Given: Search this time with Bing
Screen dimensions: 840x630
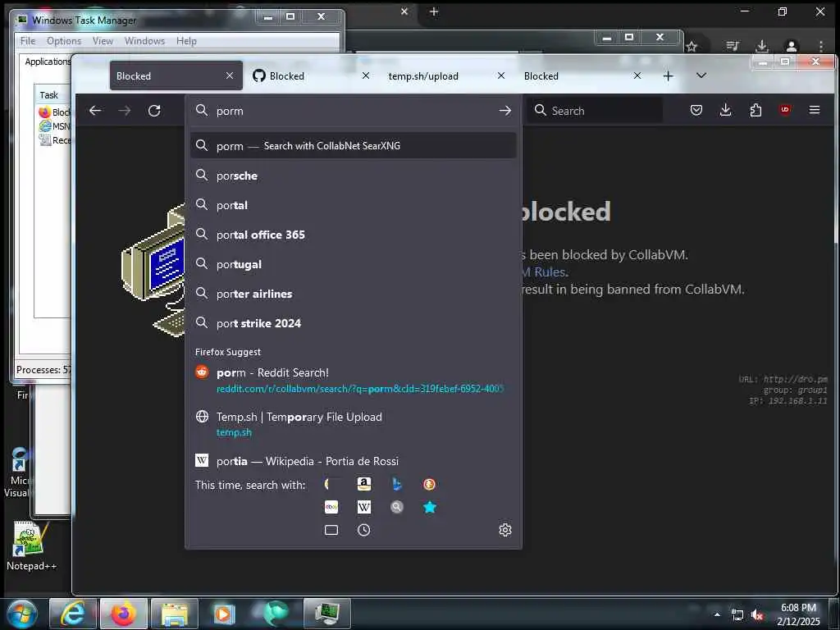Looking at the screenshot, I should (396, 484).
